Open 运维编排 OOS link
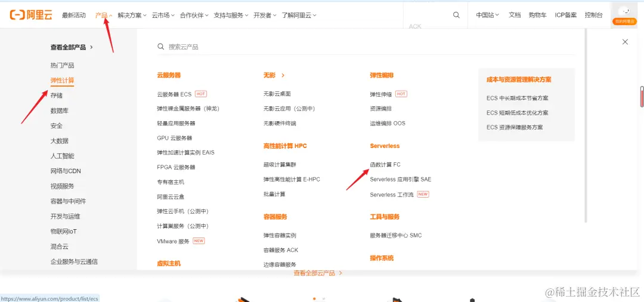Viewport: 644px width, 302px height. 388,124
